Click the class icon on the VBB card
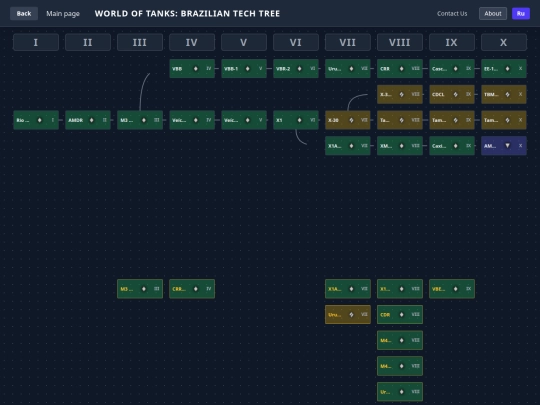The image size is (540, 405). (x=196, y=69)
